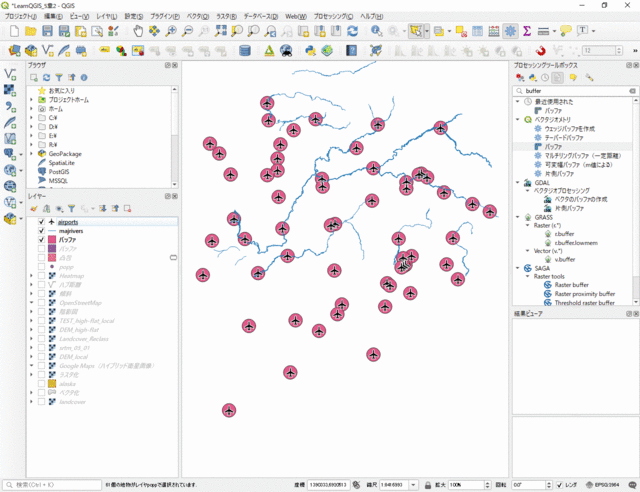Open a project with the folder icon
This screenshot has width=640, height=492.
point(31,31)
